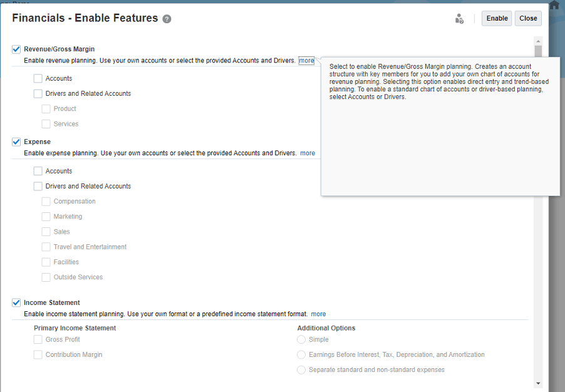Open 'more' link for Income Statement

click(x=318, y=314)
